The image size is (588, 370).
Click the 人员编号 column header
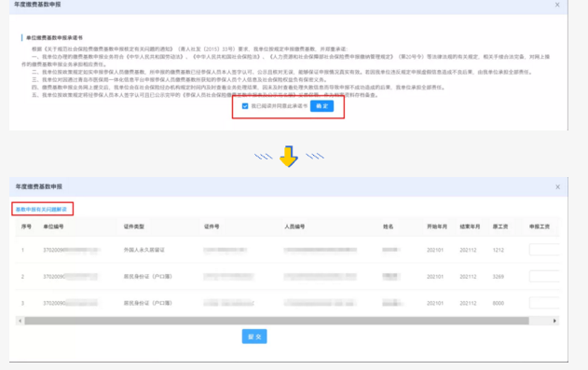[x=294, y=226]
